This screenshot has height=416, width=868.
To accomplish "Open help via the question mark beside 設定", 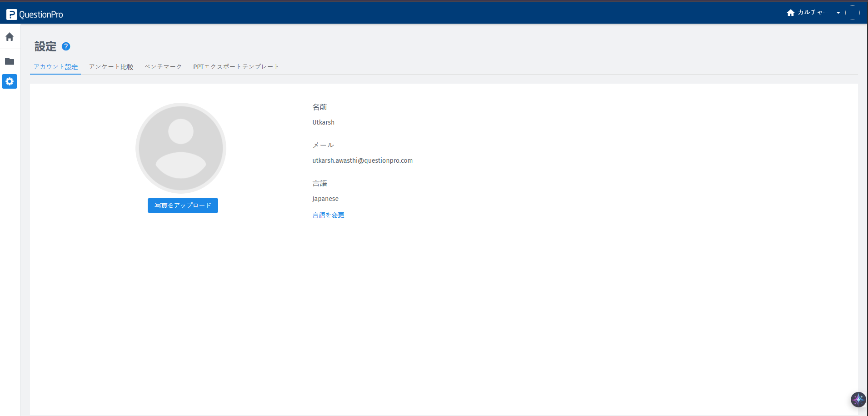I will click(x=66, y=46).
